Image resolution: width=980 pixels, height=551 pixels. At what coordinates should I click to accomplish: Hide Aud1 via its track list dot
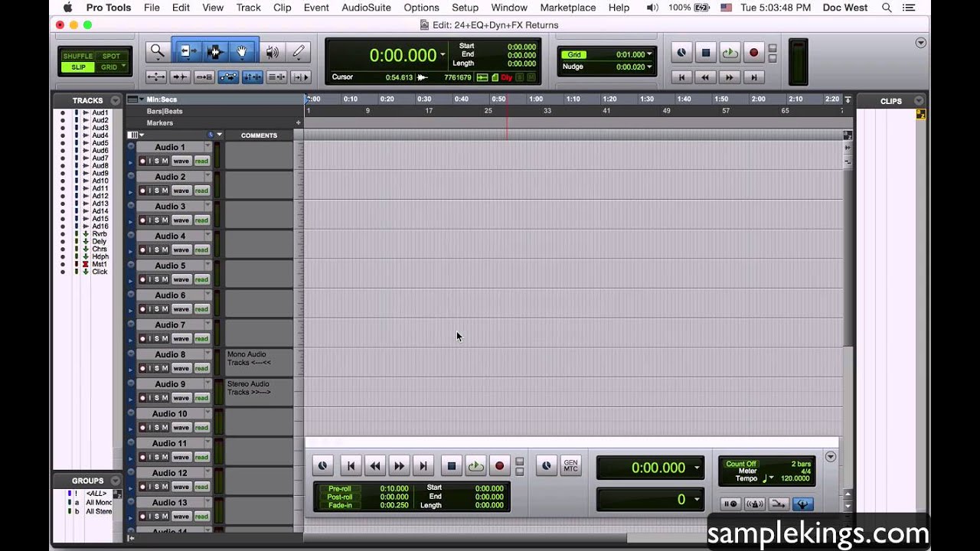[63, 112]
